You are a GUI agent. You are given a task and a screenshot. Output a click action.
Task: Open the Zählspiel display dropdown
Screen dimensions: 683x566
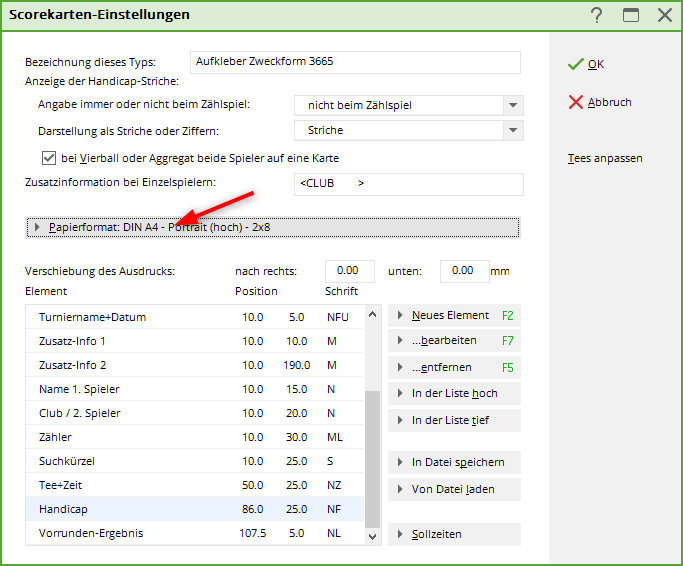(x=513, y=105)
